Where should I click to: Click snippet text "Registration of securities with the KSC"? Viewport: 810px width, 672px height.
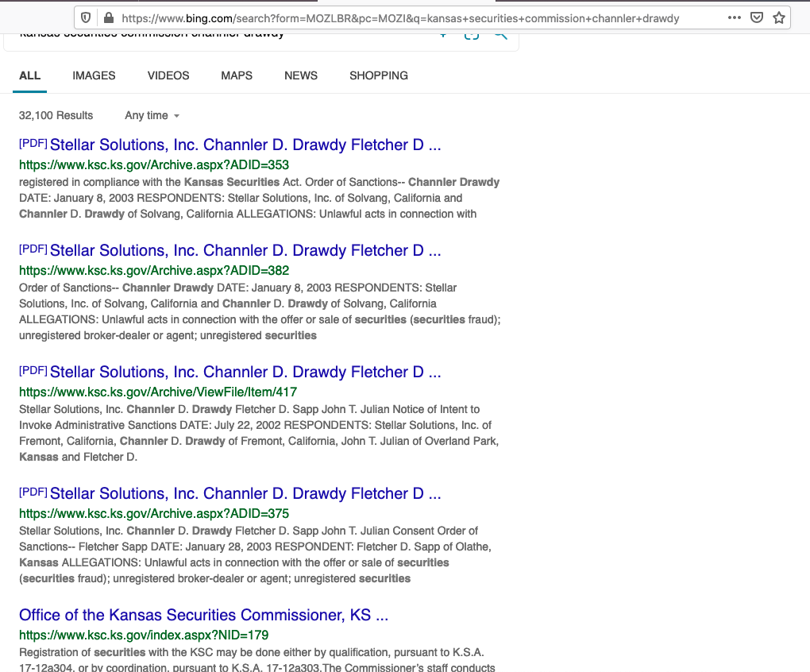pyautogui.click(x=116, y=652)
